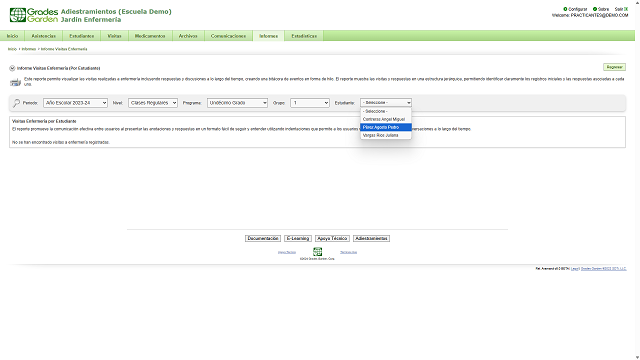Click the footer link left of the logo
The width and height of the screenshot is (640, 360).
point(287,252)
